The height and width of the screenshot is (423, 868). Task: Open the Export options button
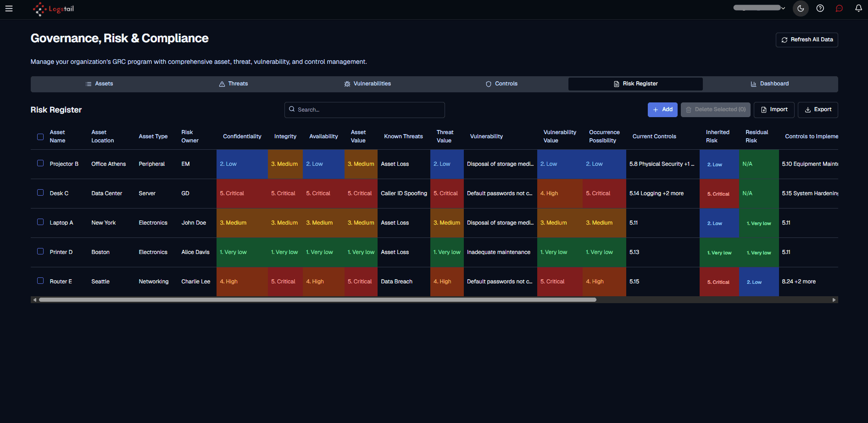tap(818, 110)
